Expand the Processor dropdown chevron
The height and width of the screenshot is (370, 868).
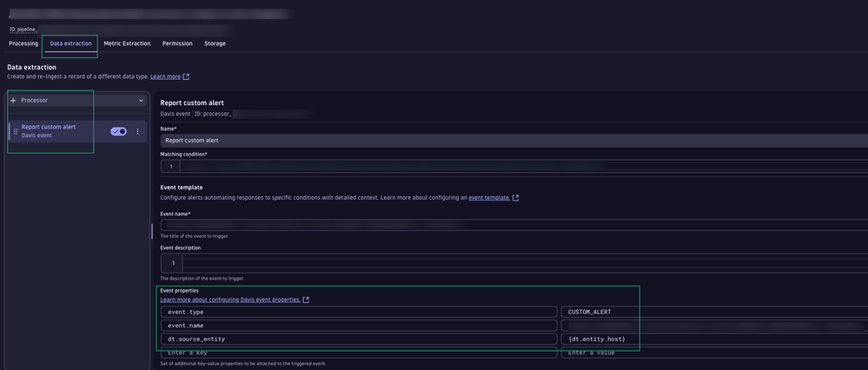(141, 101)
